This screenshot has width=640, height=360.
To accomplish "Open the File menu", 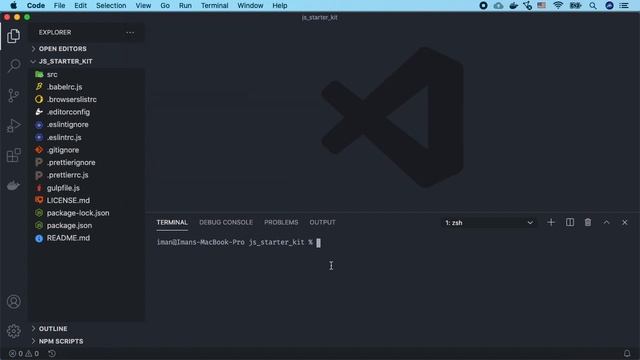I will (x=59, y=6).
